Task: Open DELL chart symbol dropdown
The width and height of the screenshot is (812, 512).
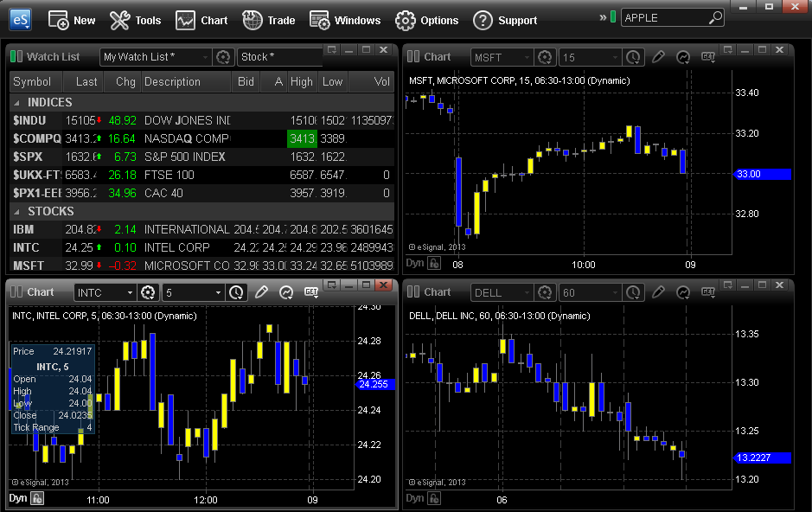Action: [502, 293]
